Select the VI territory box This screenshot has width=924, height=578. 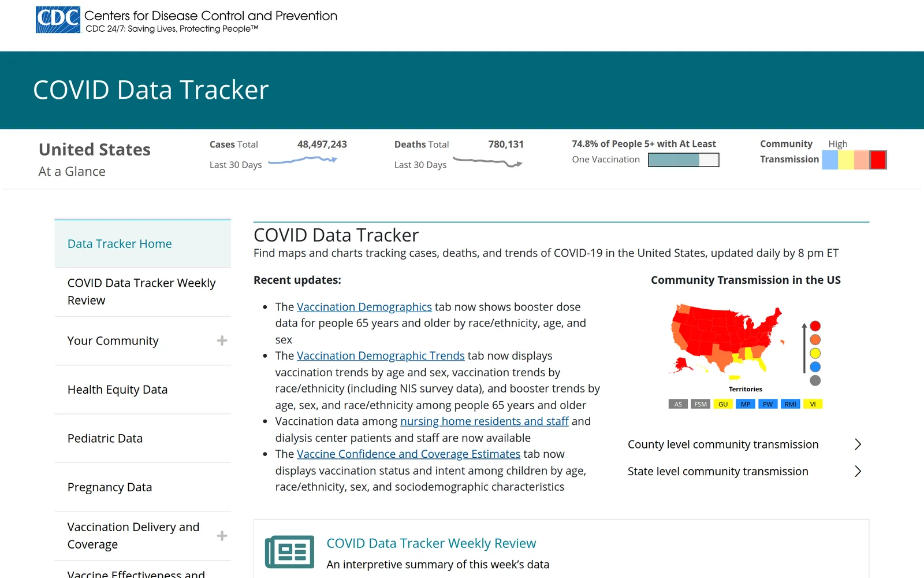[x=813, y=404]
